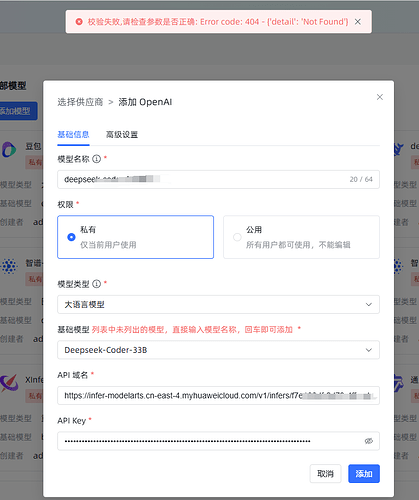Click the 豆包 provider logo in background

click(x=9, y=150)
